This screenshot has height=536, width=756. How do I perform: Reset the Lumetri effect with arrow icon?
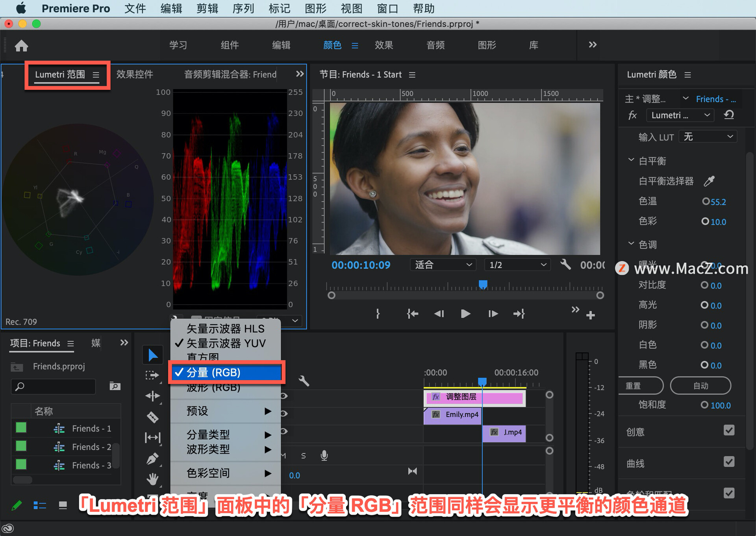coord(729,115)
